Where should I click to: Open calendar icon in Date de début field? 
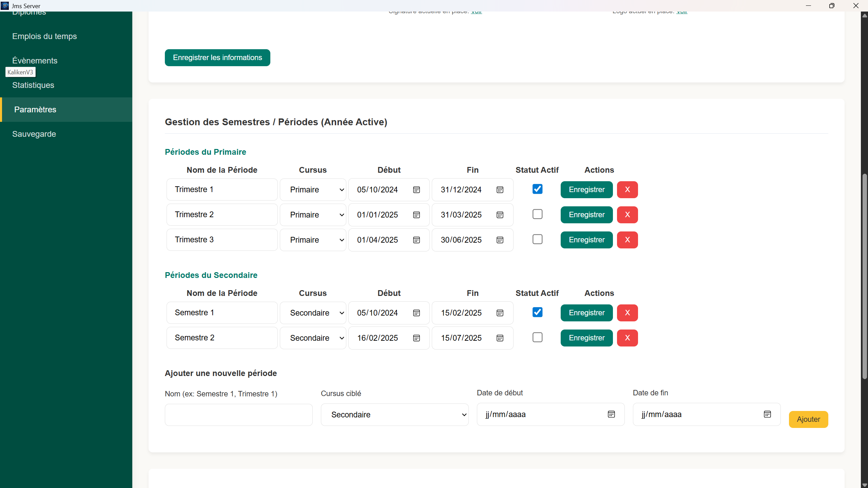(x=611, y=414)
